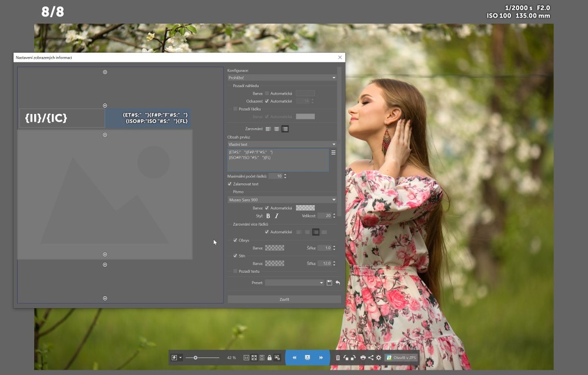Toggle Automatické checkbox under Zarovnání více řádků
Viewport: 588px width, 375px height.
267,232
